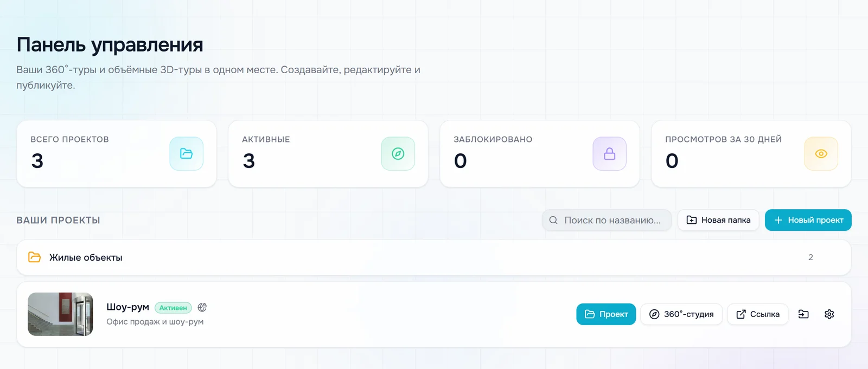Open move-to-folder icon for Шоу-рум
The width and height of the screenshot is (868, 369).
(803, 314)
